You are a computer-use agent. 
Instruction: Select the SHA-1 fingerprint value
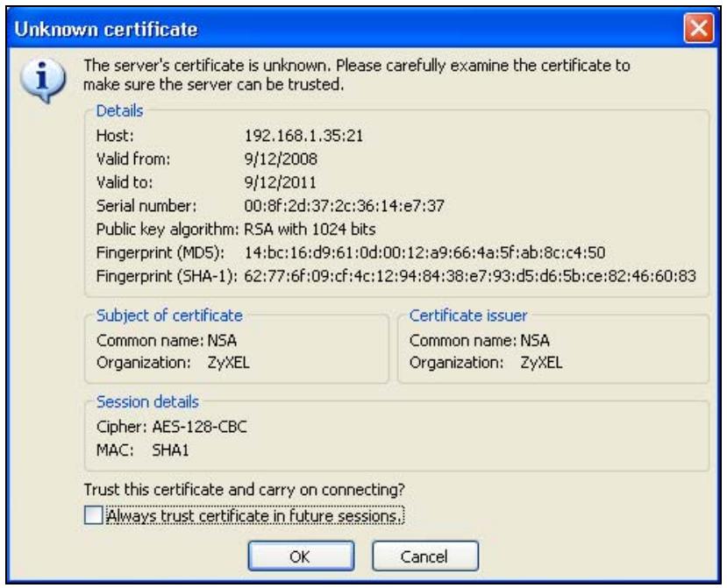(470, 276)
